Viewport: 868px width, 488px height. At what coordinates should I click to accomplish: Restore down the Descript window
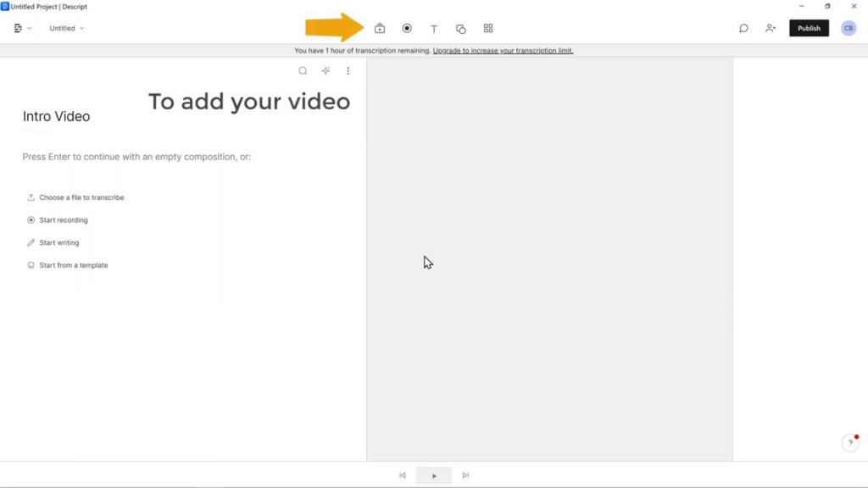point(827,6)
